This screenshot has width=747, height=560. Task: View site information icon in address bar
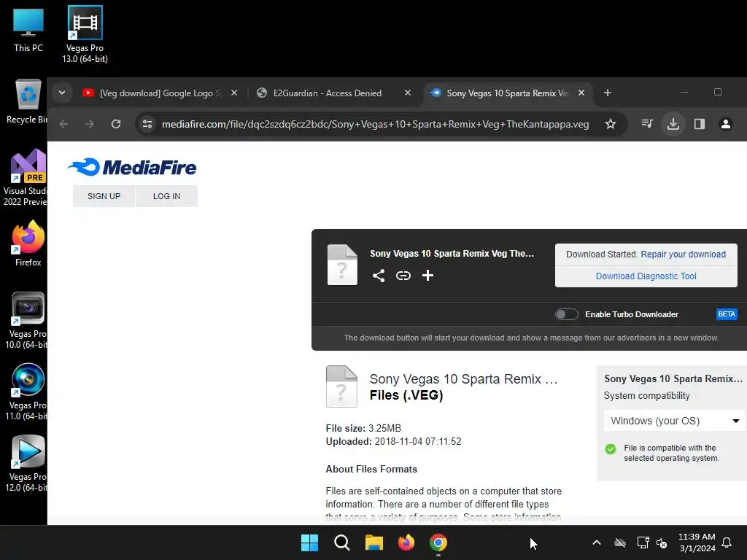coord(147,124)
